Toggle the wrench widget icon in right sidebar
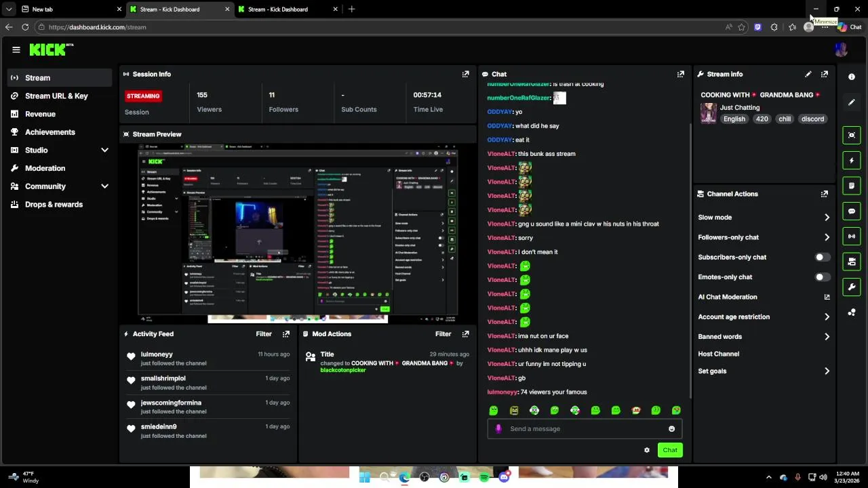 [852, 287]
